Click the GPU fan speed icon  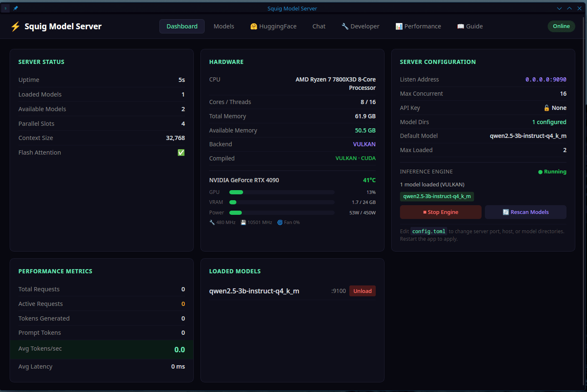point(280,222)
